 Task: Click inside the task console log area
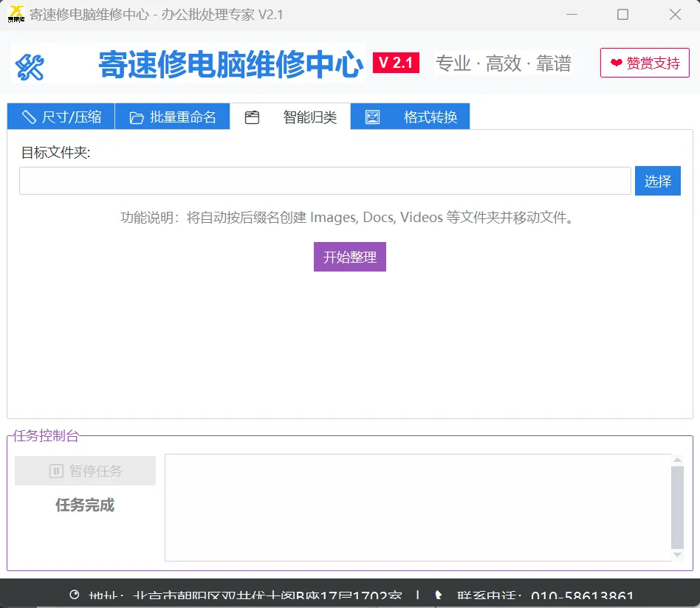coord(417,508)
